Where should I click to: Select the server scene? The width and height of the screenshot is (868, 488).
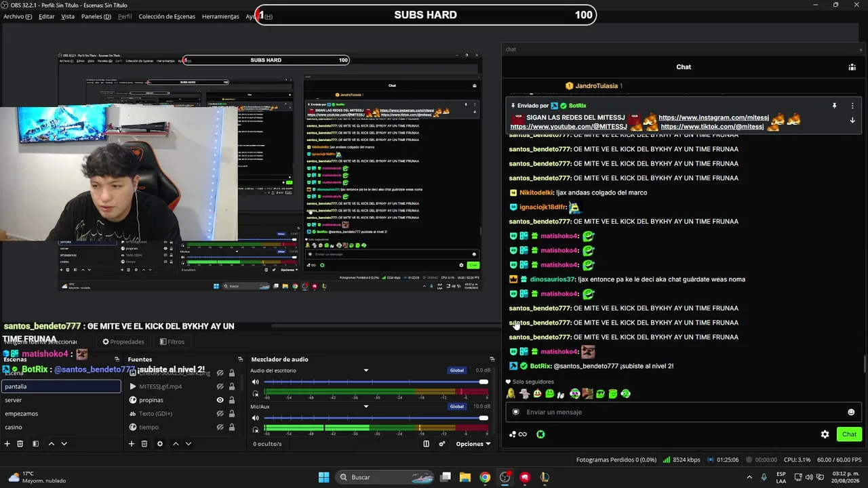(x=61, y=400)
